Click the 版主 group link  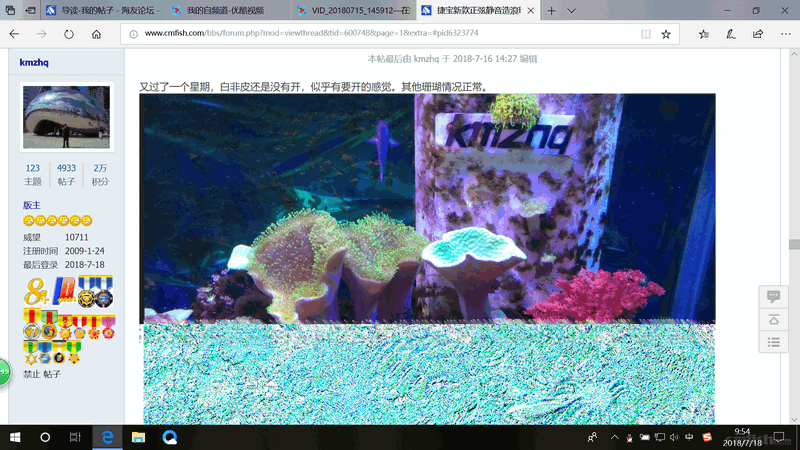click(x=32, y=205)
